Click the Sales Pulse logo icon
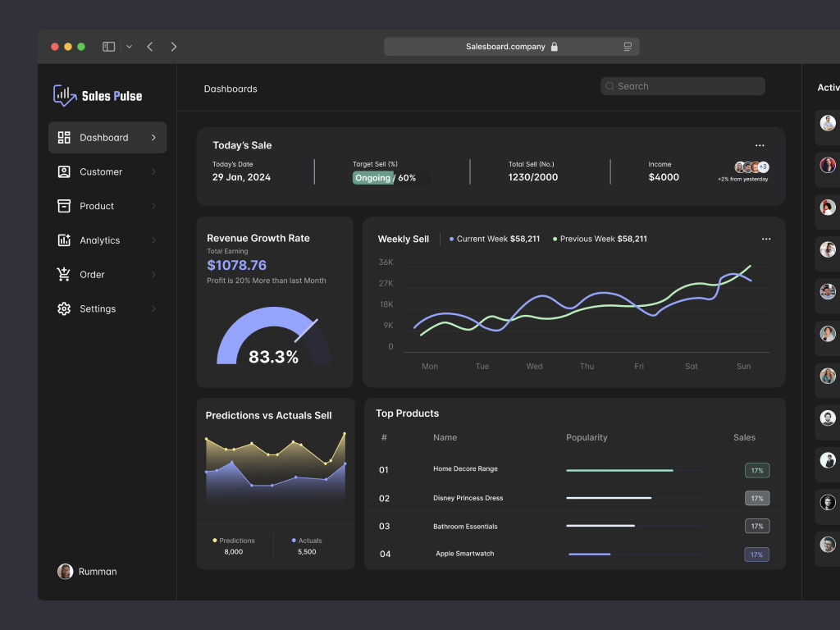Image resolution: width=840 pixels, height=630 pixels. pyautogui.click(x=63, y=95)
